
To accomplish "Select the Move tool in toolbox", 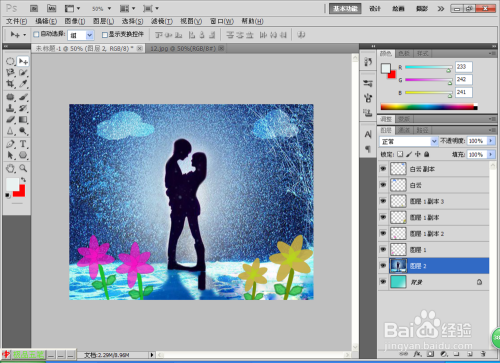I will [23, 61].
